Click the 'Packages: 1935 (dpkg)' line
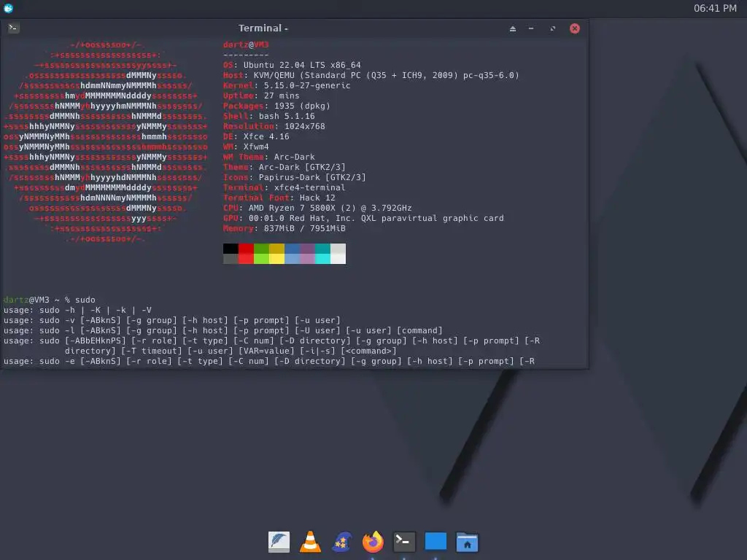Viewport: 747px width, 560px height. pos(276,106)
